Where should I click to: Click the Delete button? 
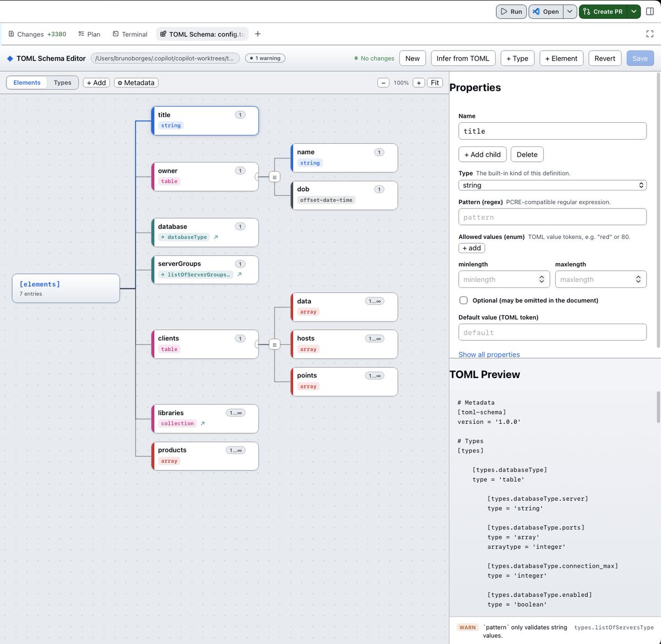coord(527,155)
